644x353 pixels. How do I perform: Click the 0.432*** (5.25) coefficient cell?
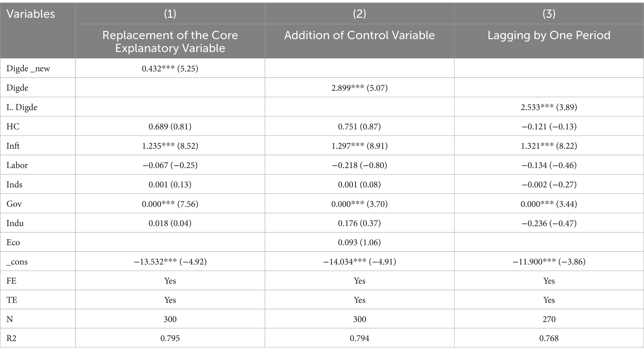[170, 69]
